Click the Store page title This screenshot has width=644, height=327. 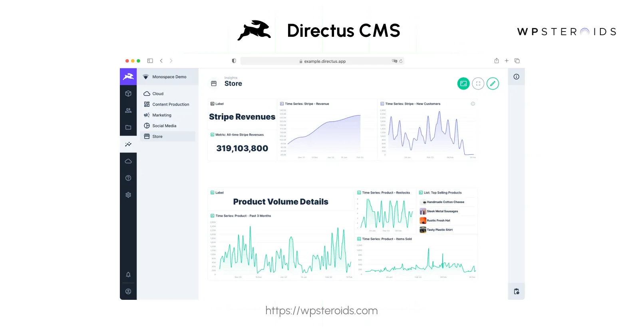tap(233, 84)
